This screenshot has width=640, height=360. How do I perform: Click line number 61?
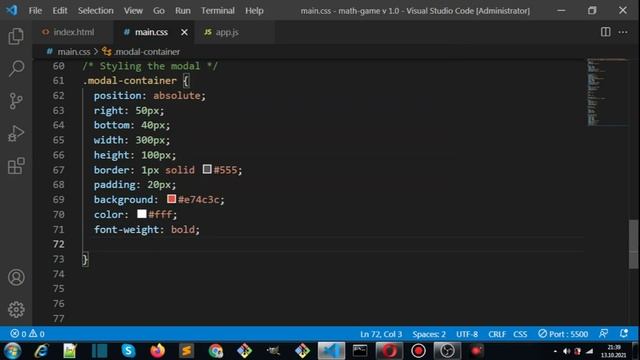(x=58, y=81)
